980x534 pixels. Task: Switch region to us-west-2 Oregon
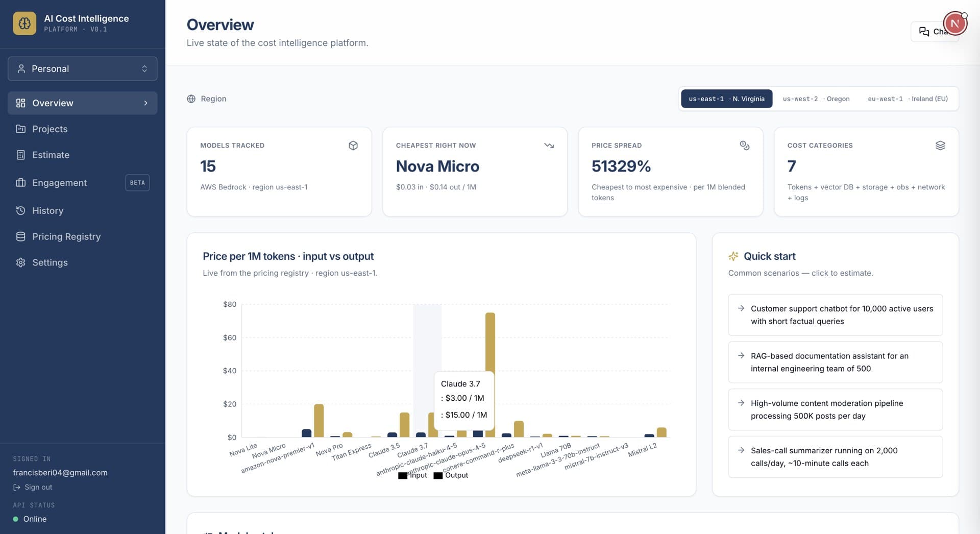coord(816,99)
